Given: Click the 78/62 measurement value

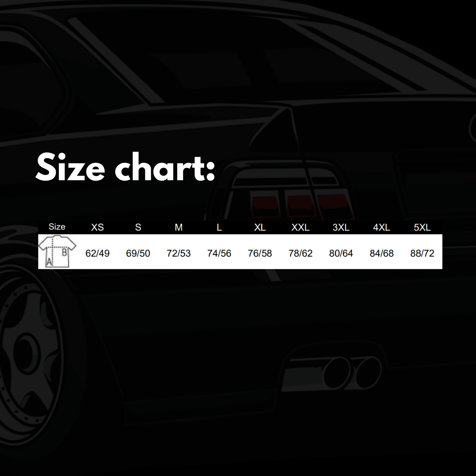Looking at the screenshot, I should pos(300,253).
